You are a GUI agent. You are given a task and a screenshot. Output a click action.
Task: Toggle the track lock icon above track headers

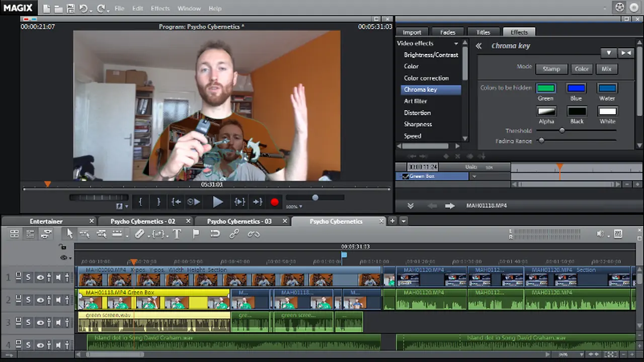point(62,247)
